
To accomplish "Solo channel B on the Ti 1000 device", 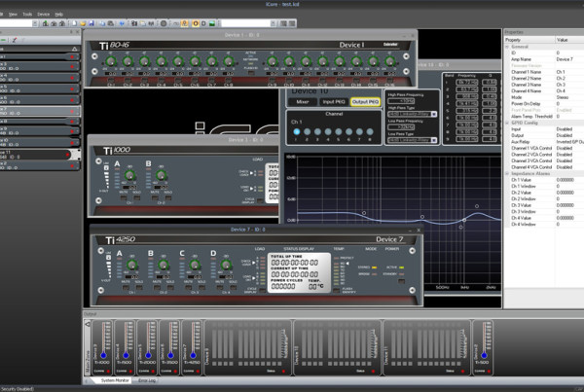I will click(168, 197).
